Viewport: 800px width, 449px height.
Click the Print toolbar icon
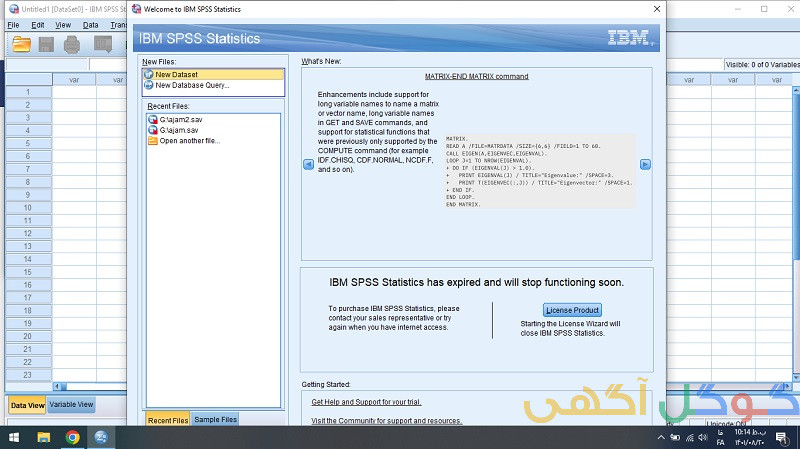[72, 45]
